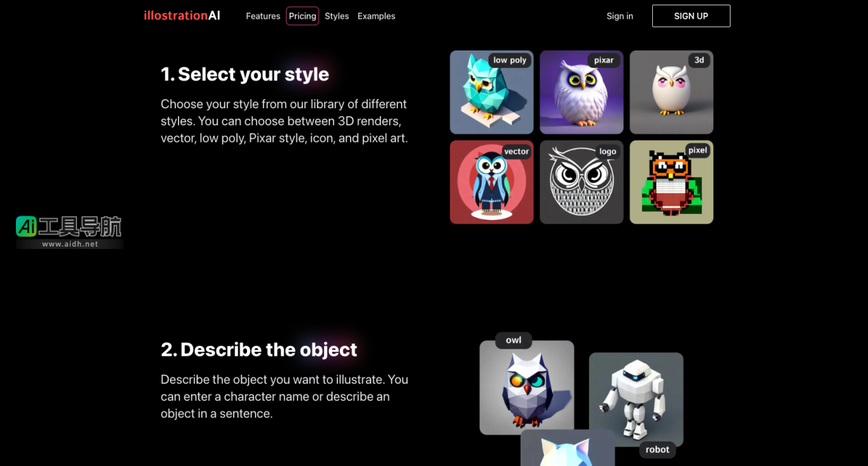Open the Features menu item
The width and height of the screenshot is (868, 466).
point(262,16)
